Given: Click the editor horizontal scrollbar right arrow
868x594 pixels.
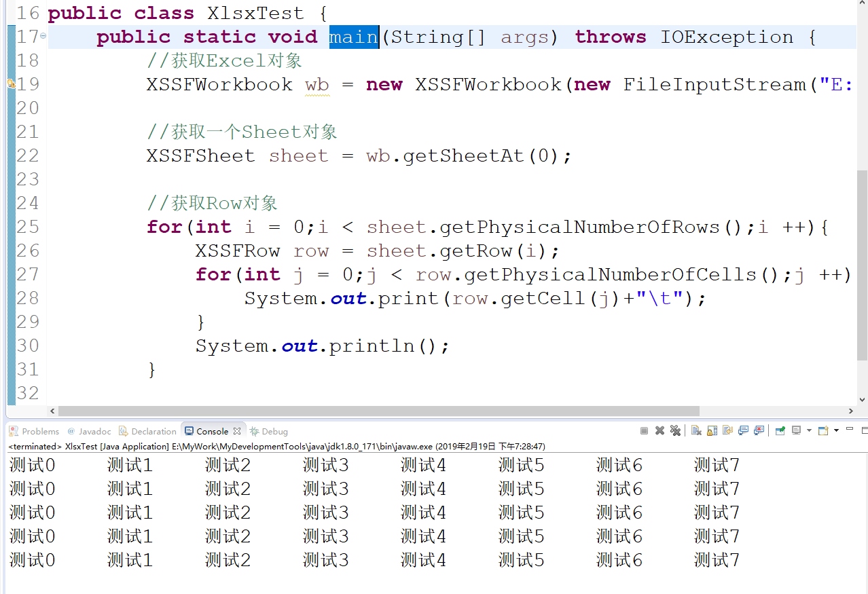Looking at the screenshot, I should pos(852,411).
